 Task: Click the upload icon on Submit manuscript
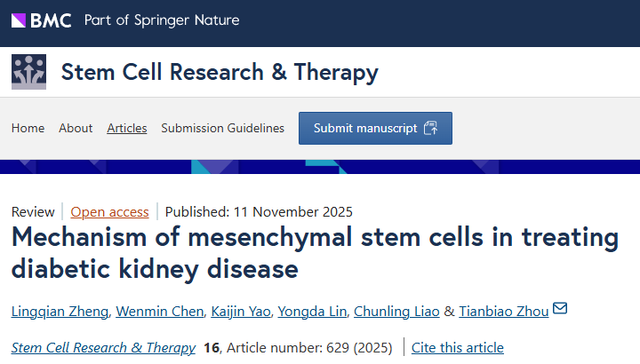pyautogui.click(x=431, y=128)
